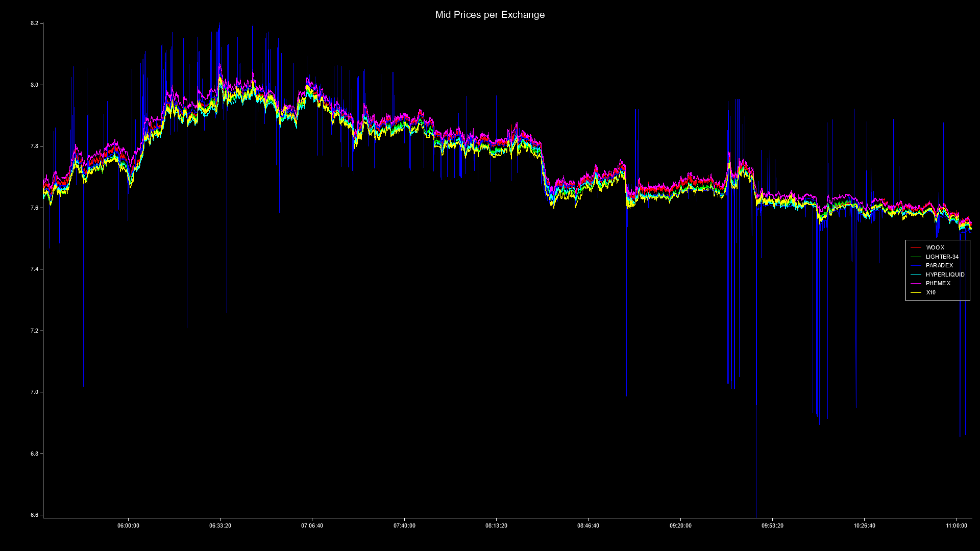
Task: Toggle the LIGHTER-34 legend entry
Action: coord(941,257)
